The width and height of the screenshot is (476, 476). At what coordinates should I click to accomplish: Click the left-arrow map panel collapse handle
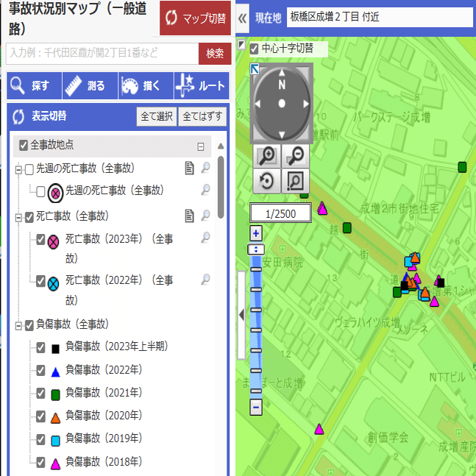coord(241,315)
